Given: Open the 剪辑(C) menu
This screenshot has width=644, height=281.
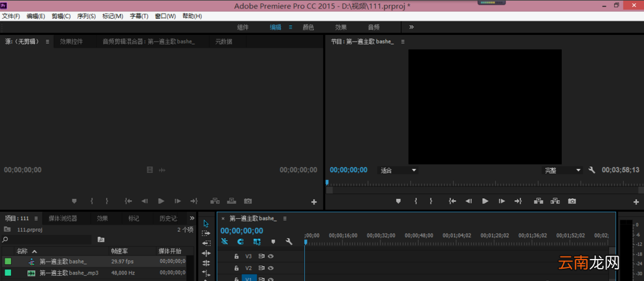Looking at the screenshot, I should pos(61,16).
